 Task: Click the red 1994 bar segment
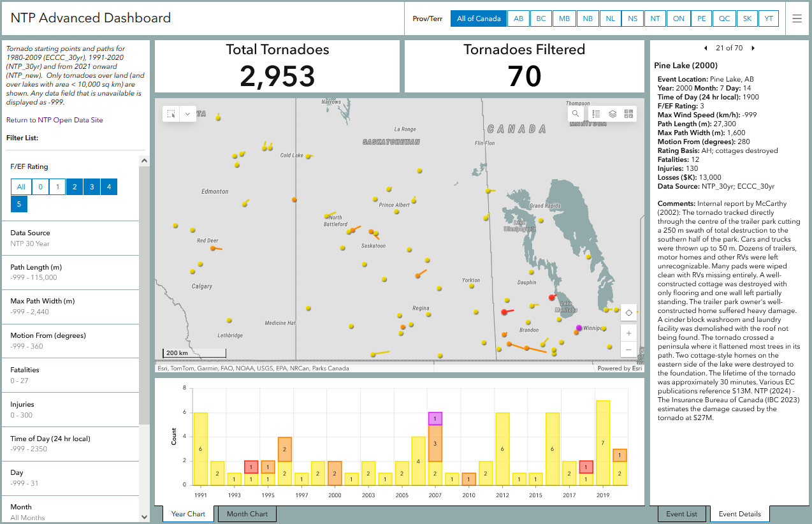251,467
